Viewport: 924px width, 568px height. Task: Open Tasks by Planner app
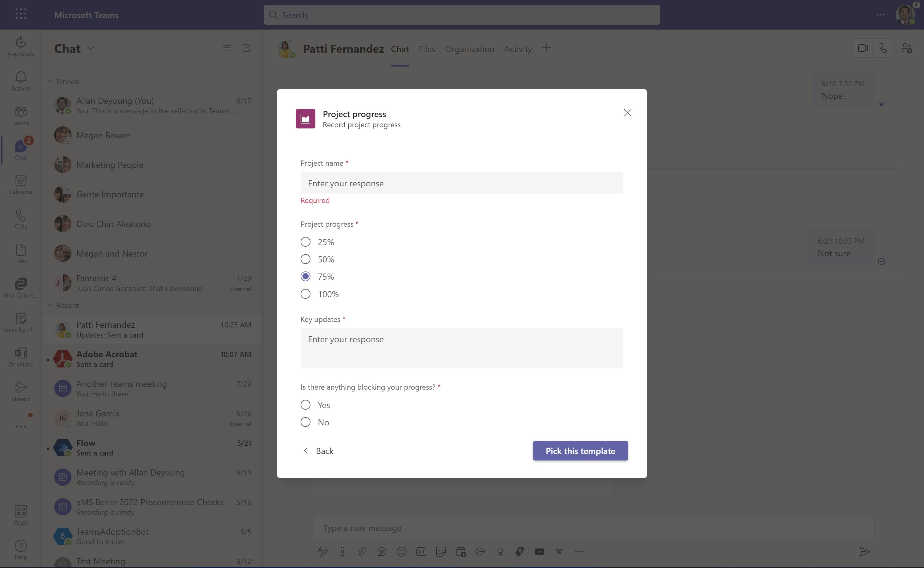click(x=21, y=323)
